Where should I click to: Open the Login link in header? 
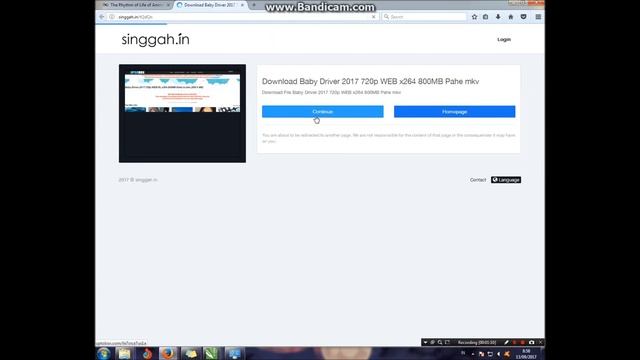point(504,40)
